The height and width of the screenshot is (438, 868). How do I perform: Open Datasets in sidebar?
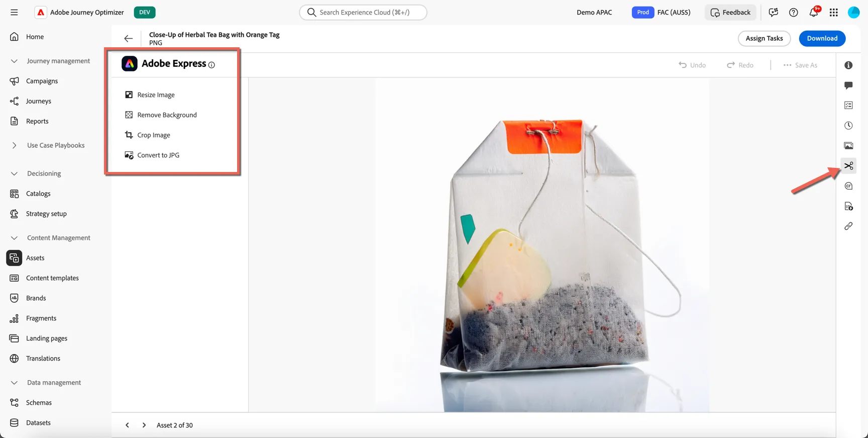(38, 423)
